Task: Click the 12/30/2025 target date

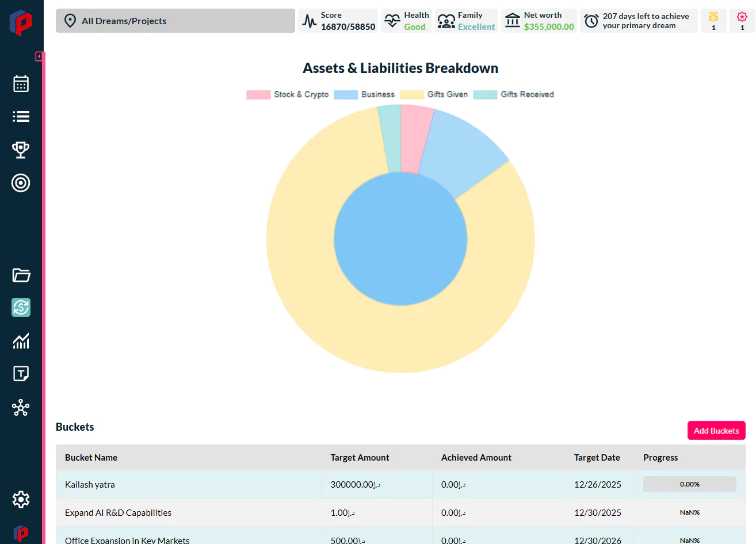Action: pyautogui.click(x=598, y=513)
